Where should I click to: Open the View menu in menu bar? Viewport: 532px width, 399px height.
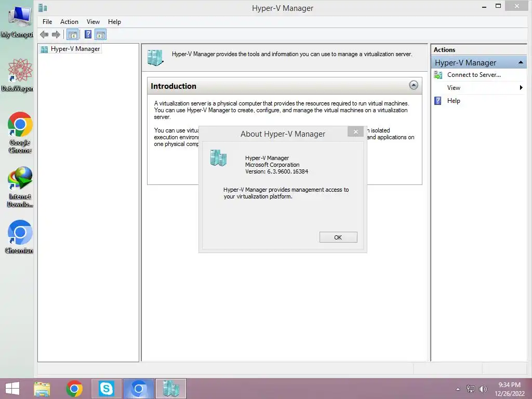pos(93,22)
